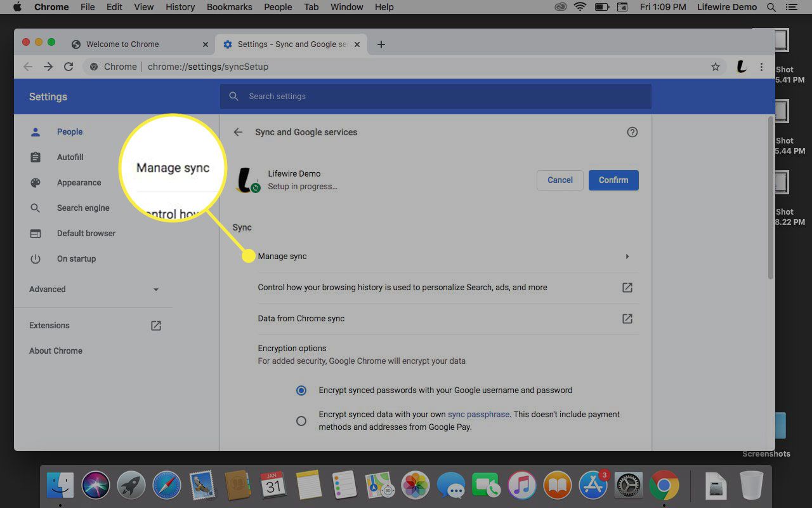Viewport: 812px width, 508px height.
Task: Click the back arrow in Chrome toolbar
Action: [x=28, y=67]
